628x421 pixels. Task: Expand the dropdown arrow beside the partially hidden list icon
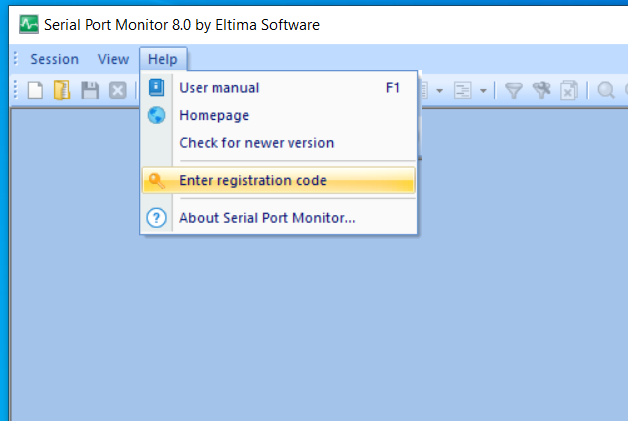click(439, 91)
